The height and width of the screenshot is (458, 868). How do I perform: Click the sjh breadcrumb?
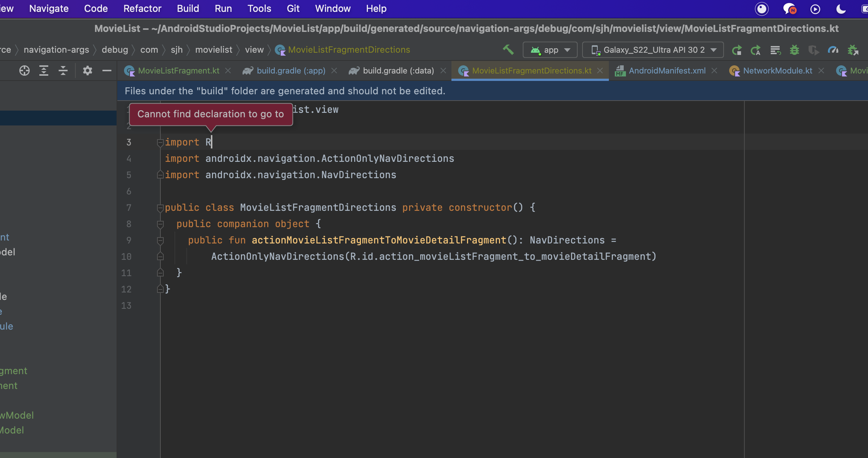click(x=177, y=50)
